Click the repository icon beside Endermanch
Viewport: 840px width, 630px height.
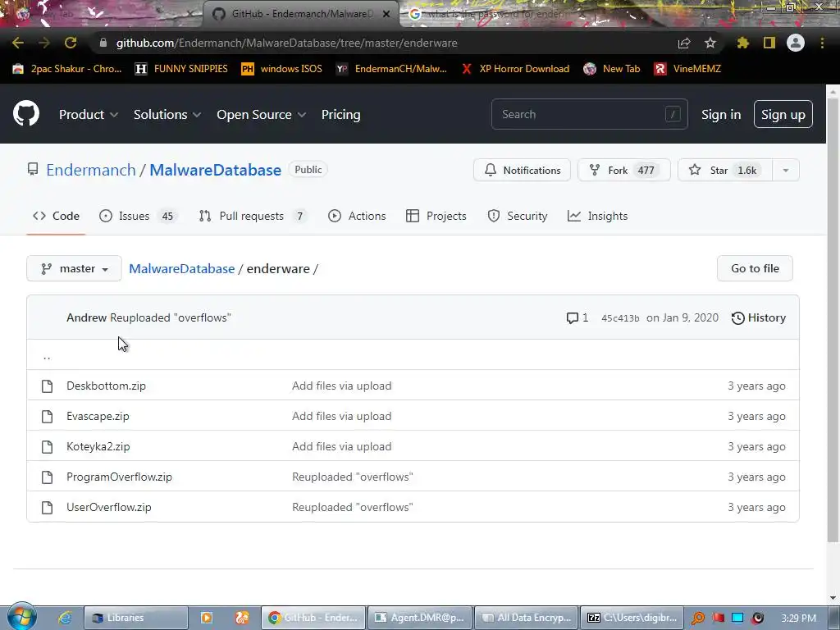coord(33,170)
